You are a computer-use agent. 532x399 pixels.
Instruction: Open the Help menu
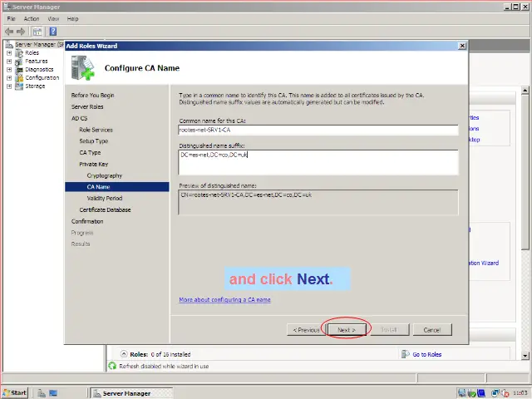pyautogui.click(x=72, y=18)
